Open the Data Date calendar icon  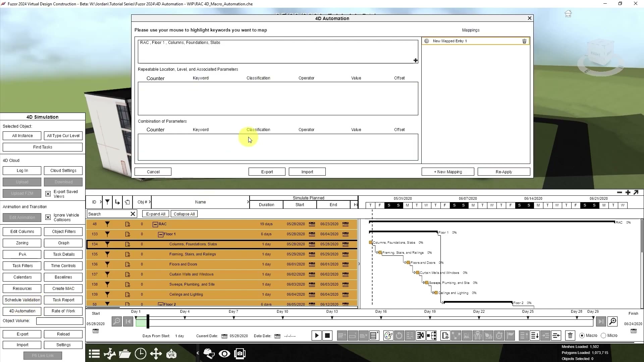tap(277, 336)
